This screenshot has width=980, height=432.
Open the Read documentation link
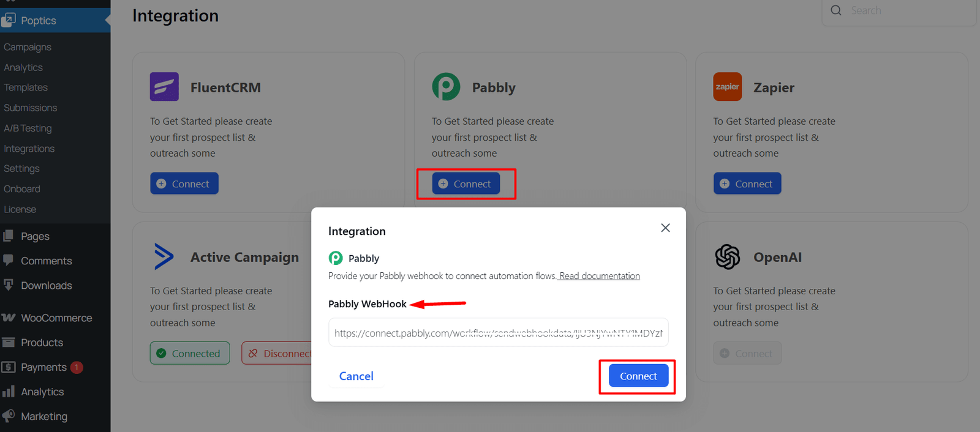599,276
